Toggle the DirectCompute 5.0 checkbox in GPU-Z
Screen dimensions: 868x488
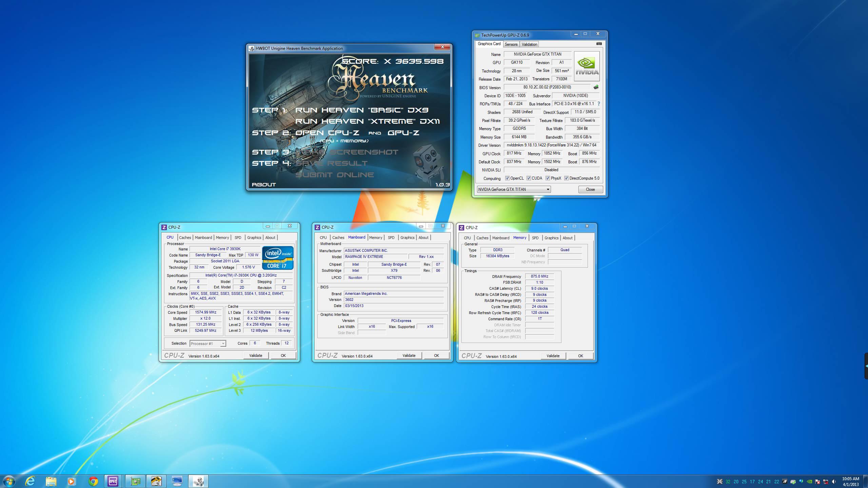pyautogui.click(x=566, y=178)
